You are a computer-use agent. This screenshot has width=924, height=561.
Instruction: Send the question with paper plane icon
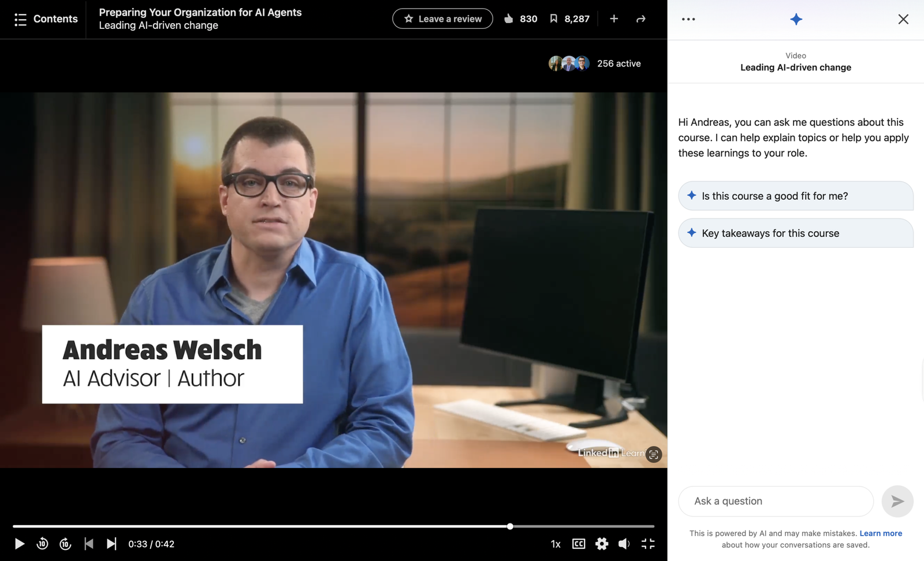[897, 501]
